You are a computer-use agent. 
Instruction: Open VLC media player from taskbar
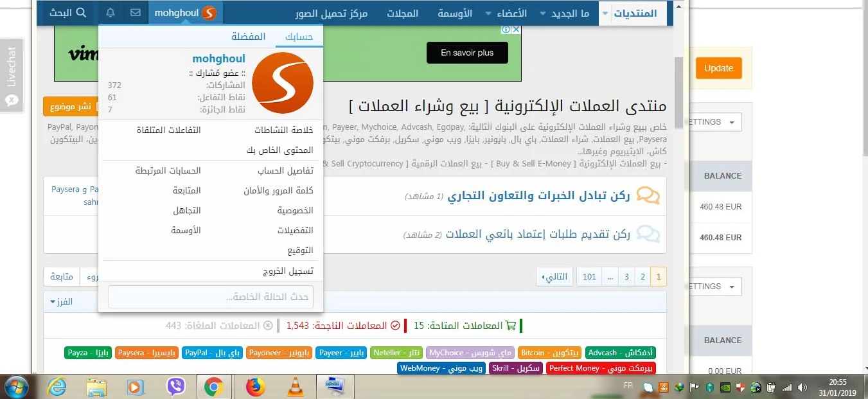[295, 386]
